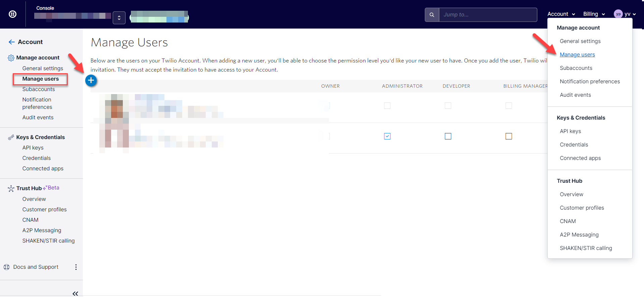The width and height of the screenshot is (644, 297).
Task: Add a new user with plus button
Action: [x=91, y=80]
